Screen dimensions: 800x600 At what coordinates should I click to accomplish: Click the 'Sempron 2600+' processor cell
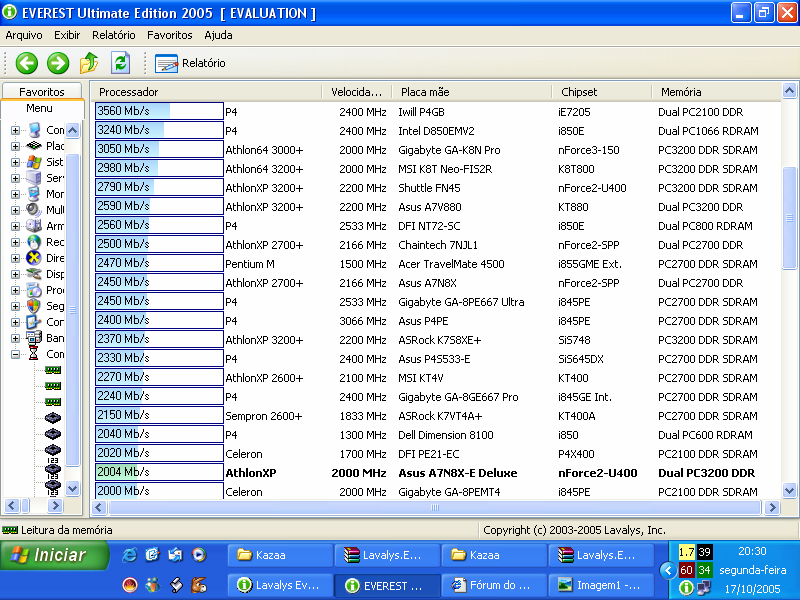click(x=264, y=416)
